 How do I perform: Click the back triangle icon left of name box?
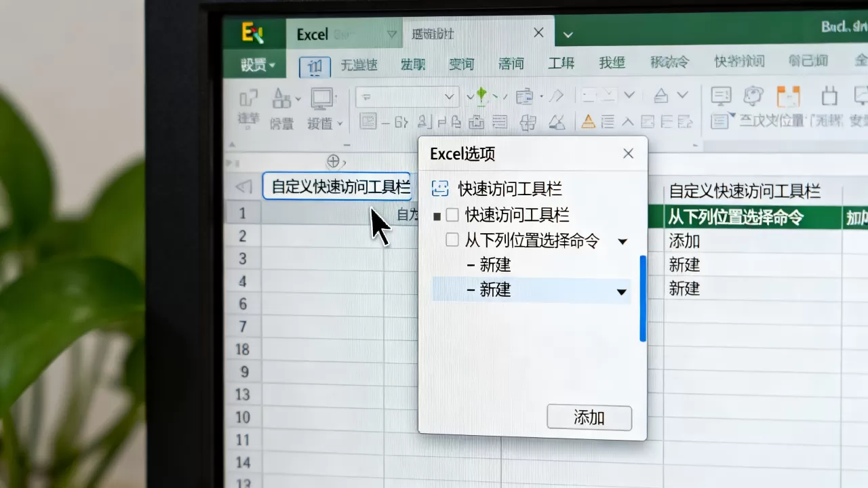click(243, 187)
